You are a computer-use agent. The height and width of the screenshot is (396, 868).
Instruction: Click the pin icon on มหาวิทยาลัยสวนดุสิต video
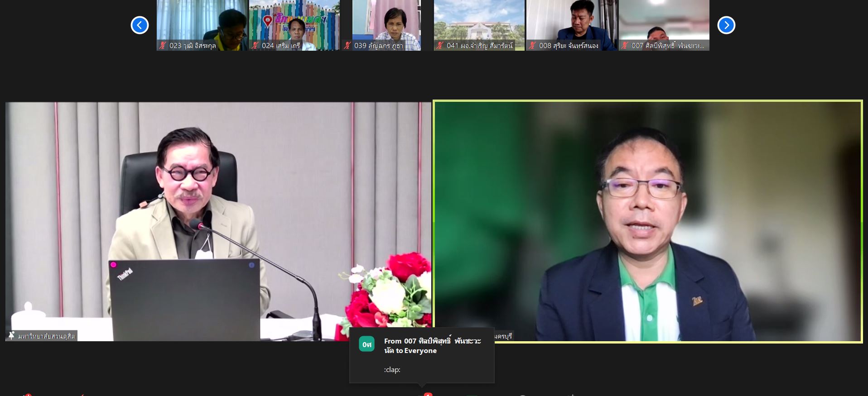(11, 335)
